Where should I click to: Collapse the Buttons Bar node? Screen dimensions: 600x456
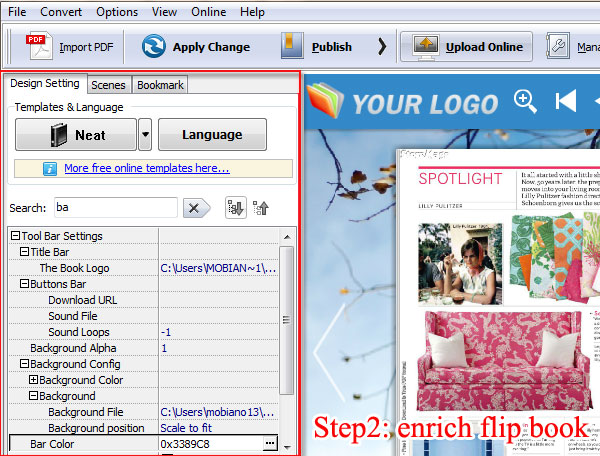point(24,284)
